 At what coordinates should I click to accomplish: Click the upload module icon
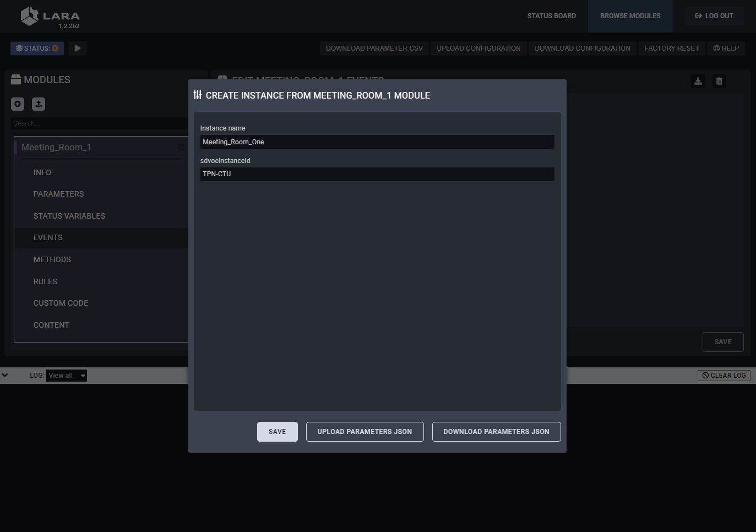pyautogui.click(x=39, y=104)
